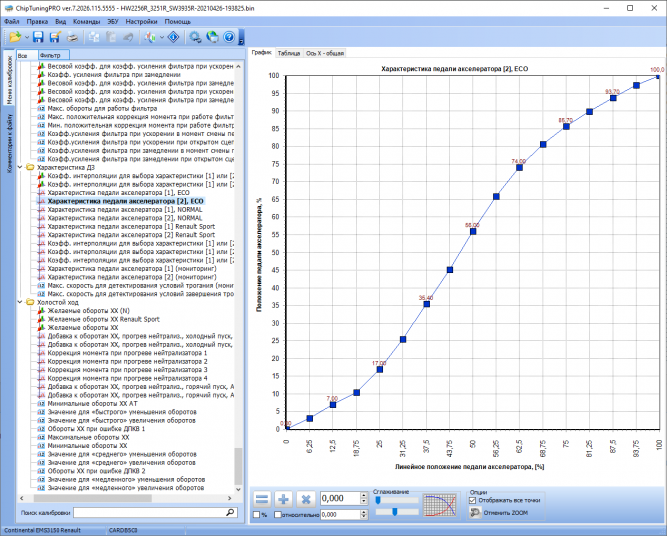
Task: Collapse the Характеристика ДЗ folder
Action: (x=20, y=167)
